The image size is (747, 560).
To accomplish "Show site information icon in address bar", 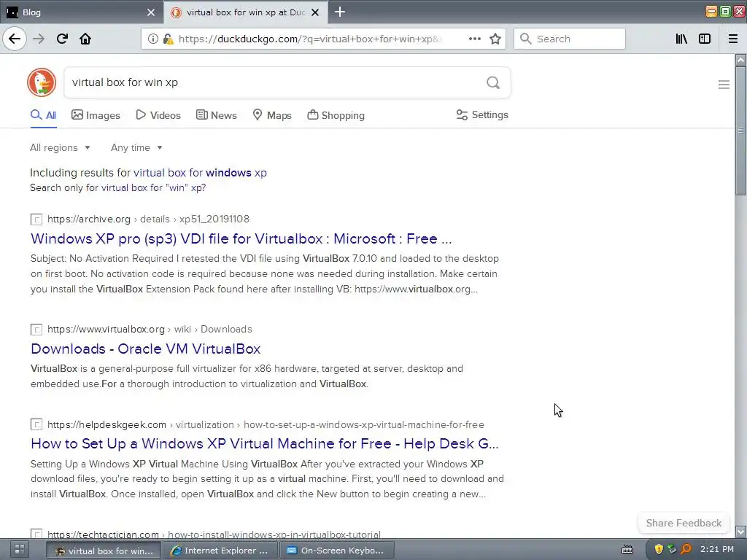I will point(153,39).
